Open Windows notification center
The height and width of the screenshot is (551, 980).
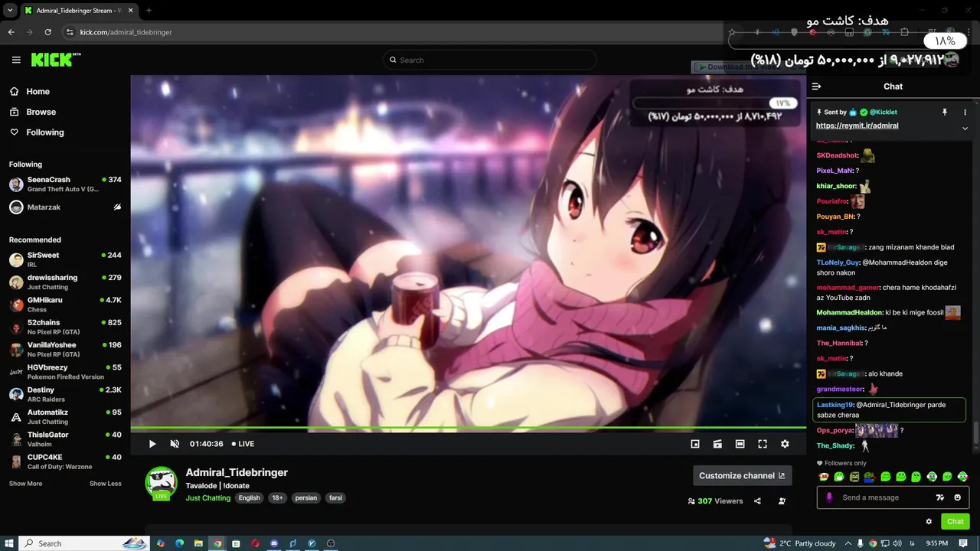963,543
